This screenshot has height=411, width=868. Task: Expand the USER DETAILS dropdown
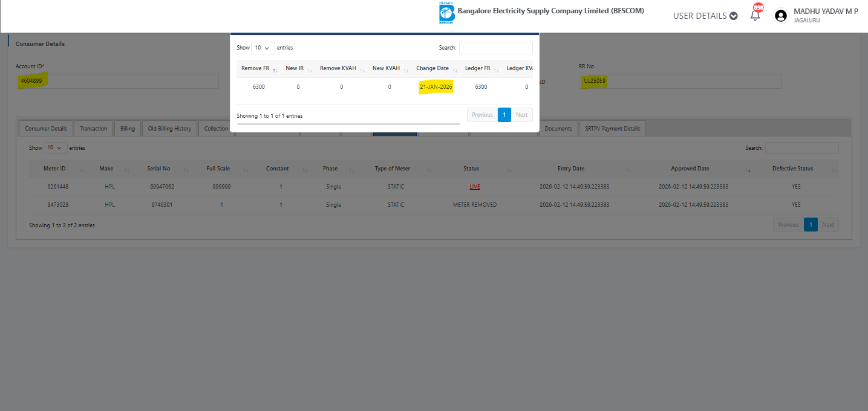(x=705, y=16)
